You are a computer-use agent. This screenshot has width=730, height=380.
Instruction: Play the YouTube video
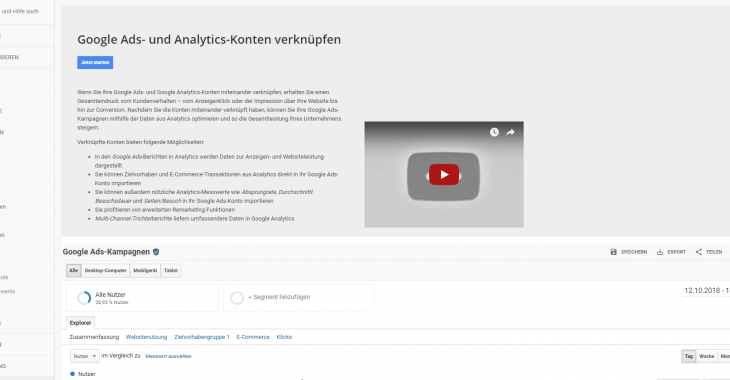point(444,175)
